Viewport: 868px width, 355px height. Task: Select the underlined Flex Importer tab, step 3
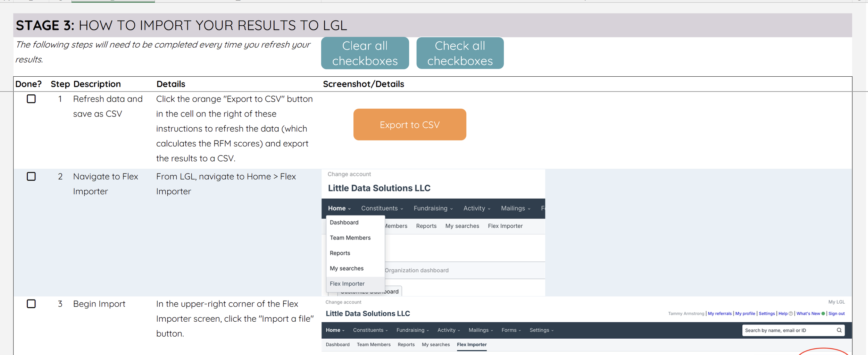coord(472,345)
